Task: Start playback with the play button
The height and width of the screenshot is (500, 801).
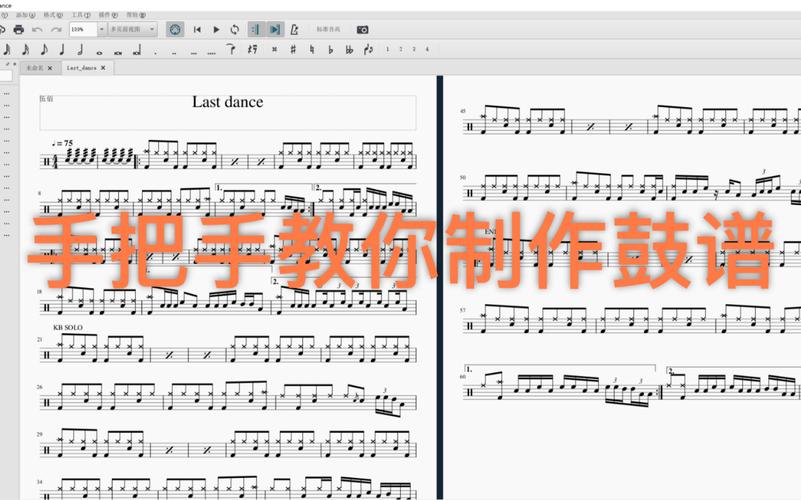Action: click(x=216, y=30)
